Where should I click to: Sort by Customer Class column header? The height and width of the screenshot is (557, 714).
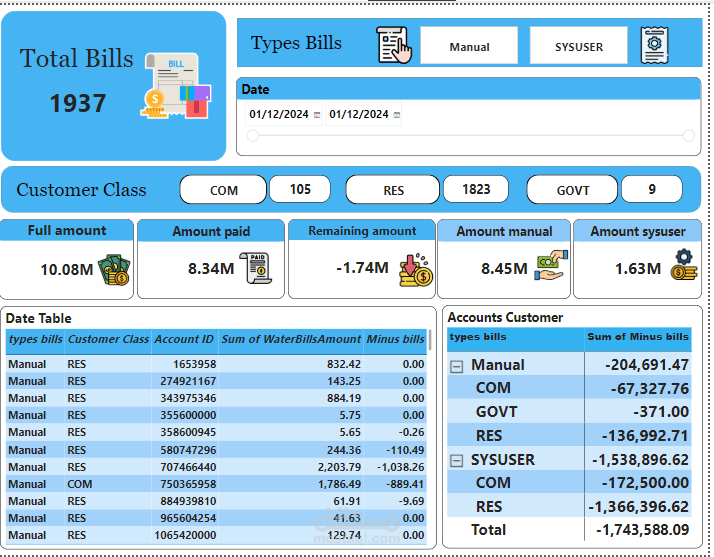point(108,339)
